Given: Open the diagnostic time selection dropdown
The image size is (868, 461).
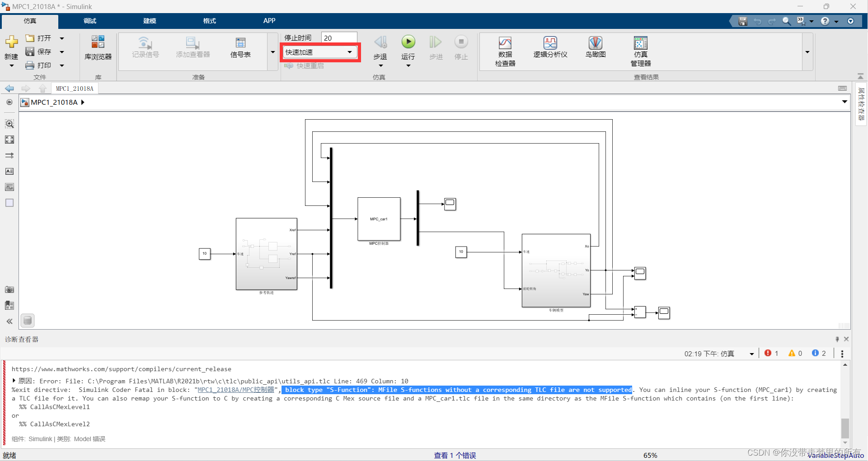Looking at the screenshot, I should (751, 354).
